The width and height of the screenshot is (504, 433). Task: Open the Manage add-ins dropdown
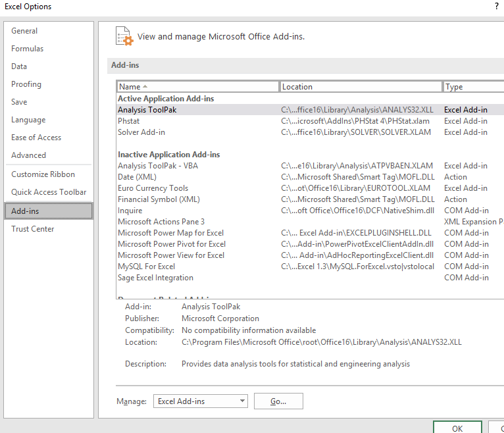(201, 401)
